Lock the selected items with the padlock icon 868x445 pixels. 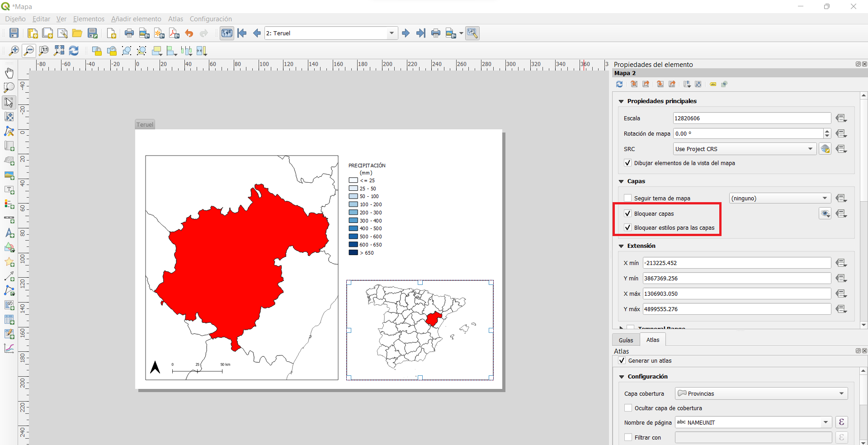pos(97,51)
